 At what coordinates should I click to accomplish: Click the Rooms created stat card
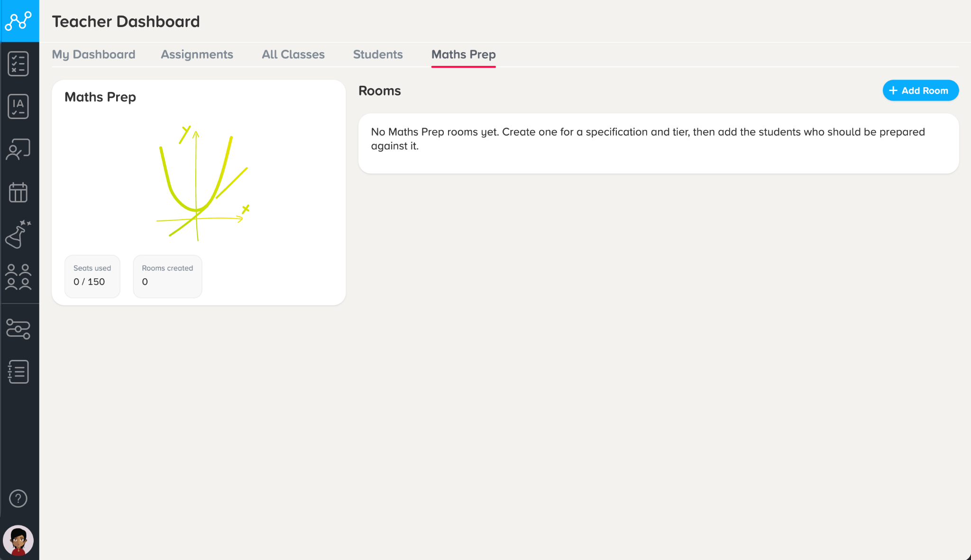[x=167, y=276]
